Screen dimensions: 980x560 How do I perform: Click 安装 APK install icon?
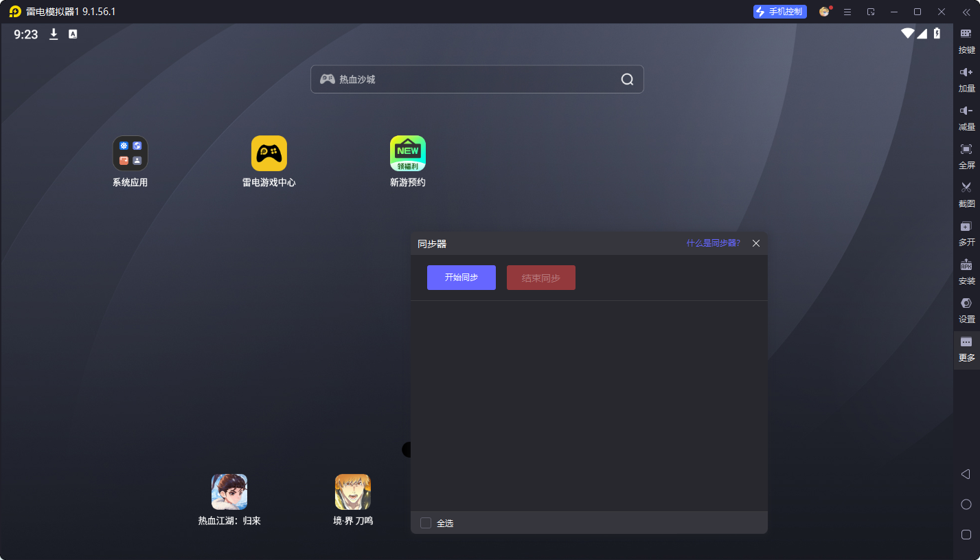[x=966, y=271]
